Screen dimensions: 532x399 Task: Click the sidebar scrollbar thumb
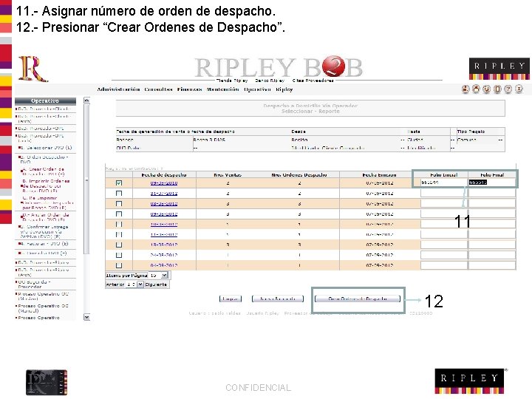86,180
